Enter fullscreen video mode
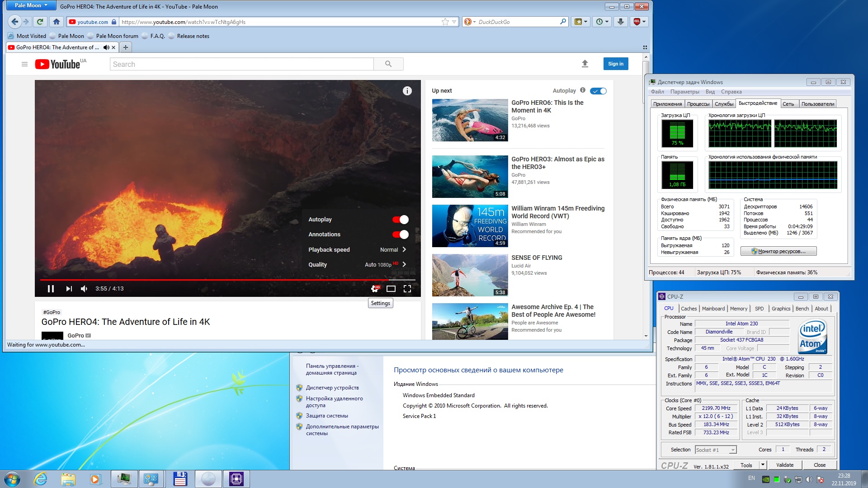The height and width of the screenshot is (488, 868). [x=407, y=289]
